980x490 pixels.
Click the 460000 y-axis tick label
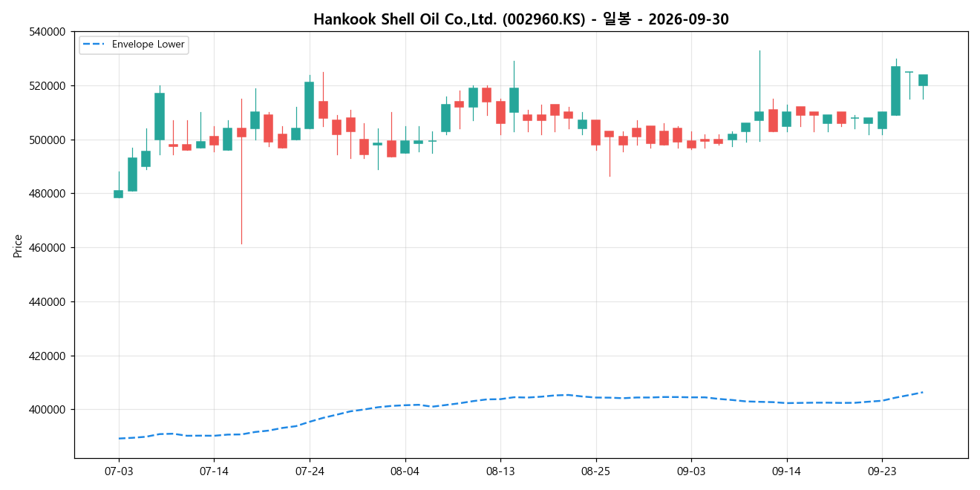[48, 248]
